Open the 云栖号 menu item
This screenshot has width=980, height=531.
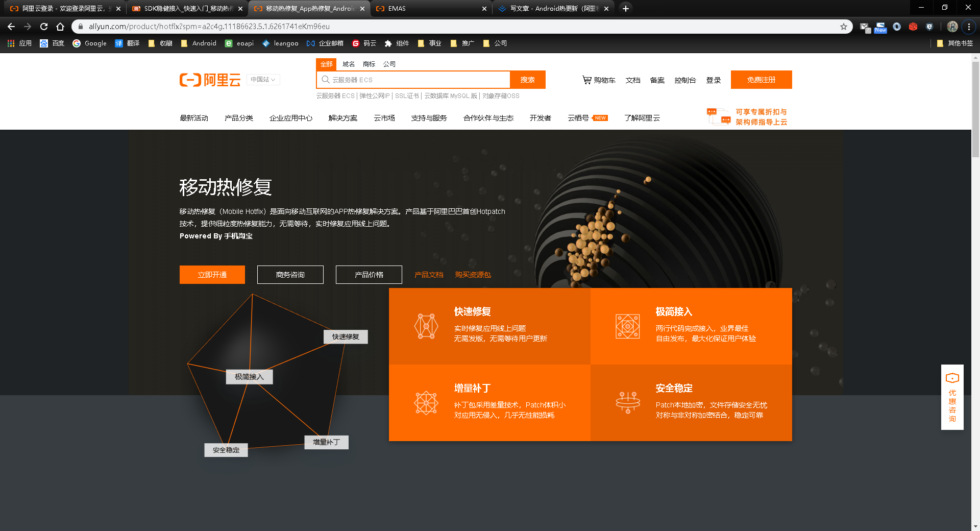(578, 118)
